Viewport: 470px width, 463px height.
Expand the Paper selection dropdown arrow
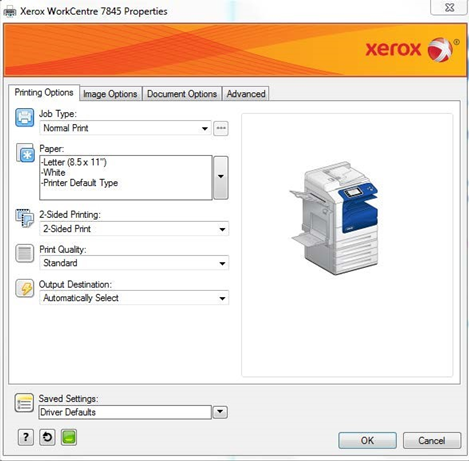(221, 177)
